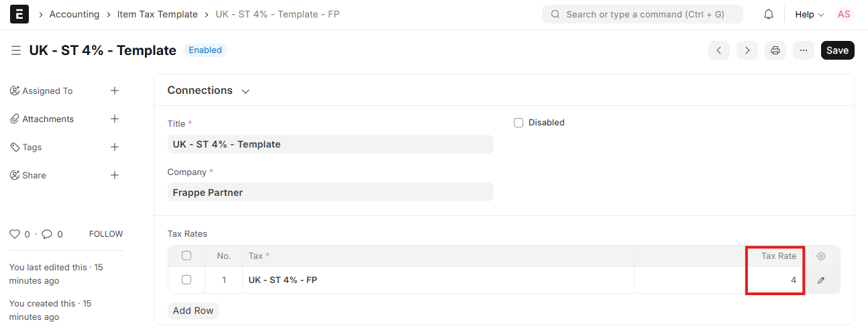868x334 pixels.
Task: Collapse the Connections section
Action: click(x=246, y=91)
